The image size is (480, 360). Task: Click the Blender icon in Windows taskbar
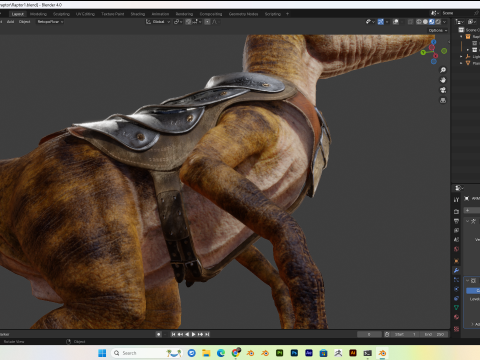[x=382, y=353]
